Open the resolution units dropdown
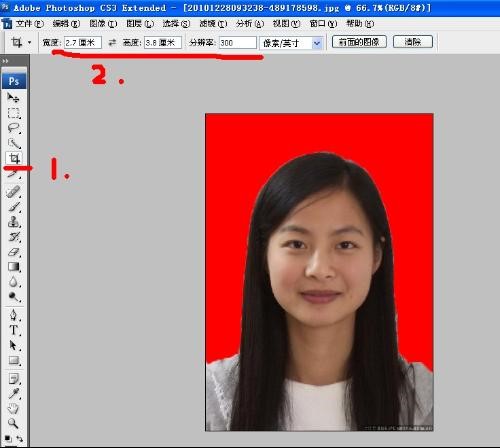Screen dimensions: 500x448 click(x=317, y=43)
